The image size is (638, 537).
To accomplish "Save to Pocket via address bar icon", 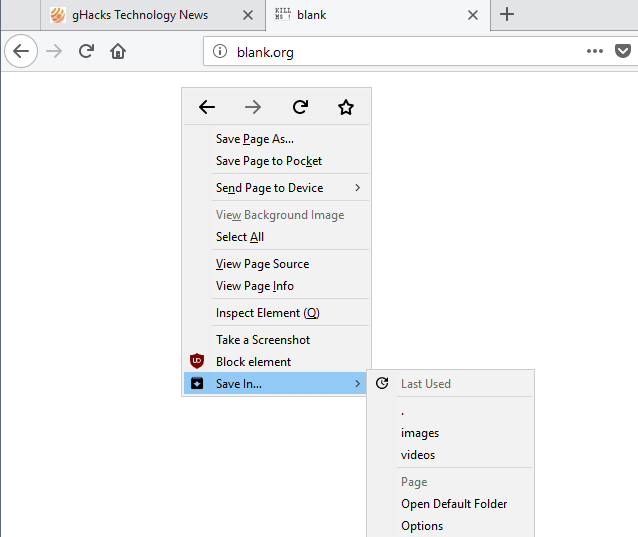I will [623, 51].
